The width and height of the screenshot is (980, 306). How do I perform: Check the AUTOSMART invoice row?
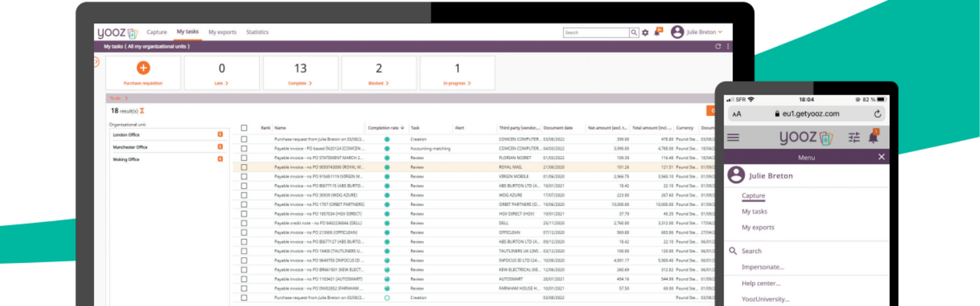[244, 279]
